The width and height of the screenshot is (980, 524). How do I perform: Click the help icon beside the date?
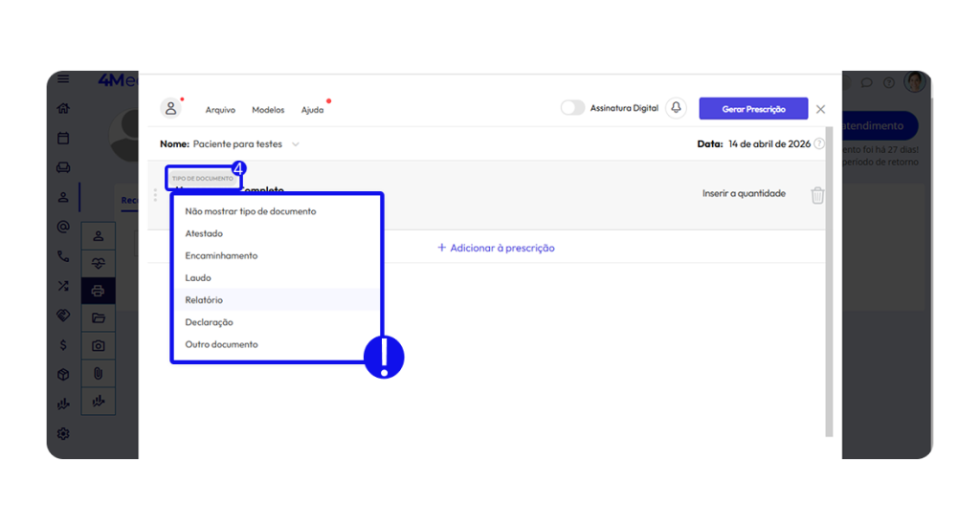coord(819,144)
